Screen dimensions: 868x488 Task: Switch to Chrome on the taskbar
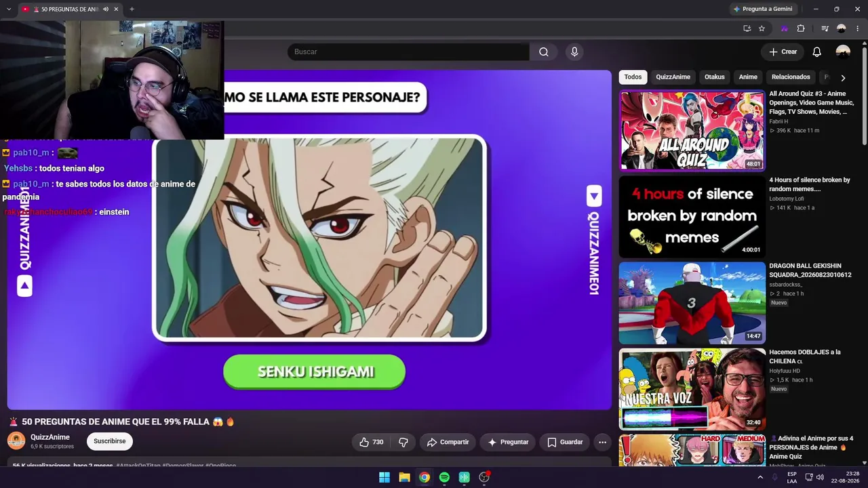pyautogui.click(x=425, y=477)
